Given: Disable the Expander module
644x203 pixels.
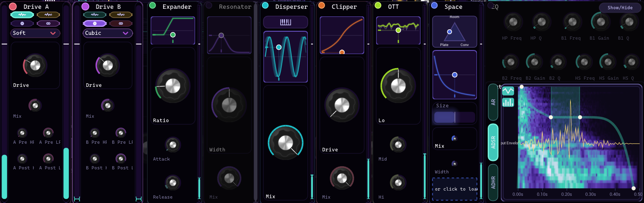Looking at the screenshot, I should [152, 6].
